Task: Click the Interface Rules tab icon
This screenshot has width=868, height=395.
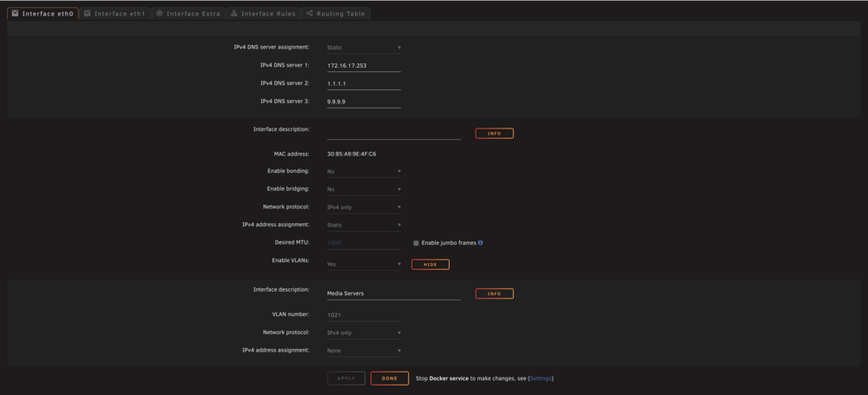Action: [x=234, y=13]
